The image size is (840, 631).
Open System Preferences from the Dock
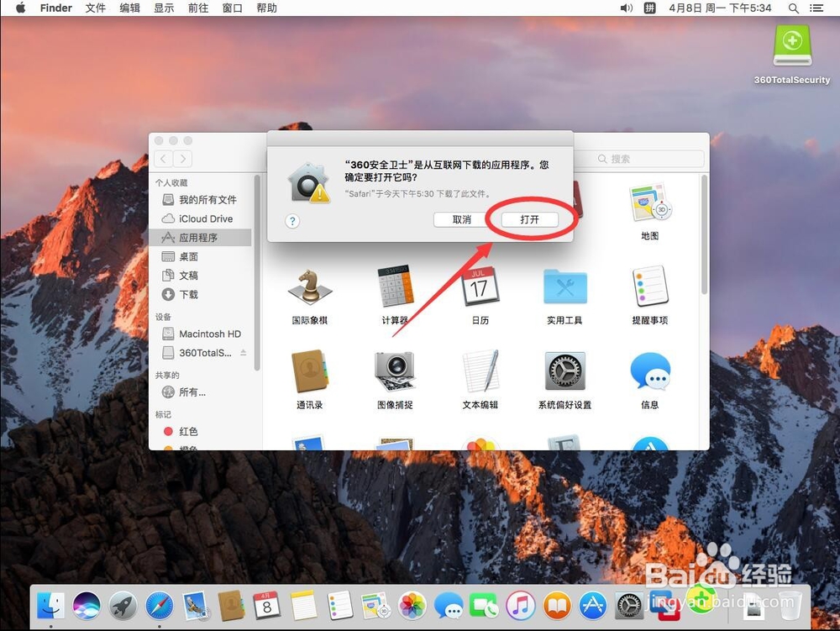tap(629, 605)
